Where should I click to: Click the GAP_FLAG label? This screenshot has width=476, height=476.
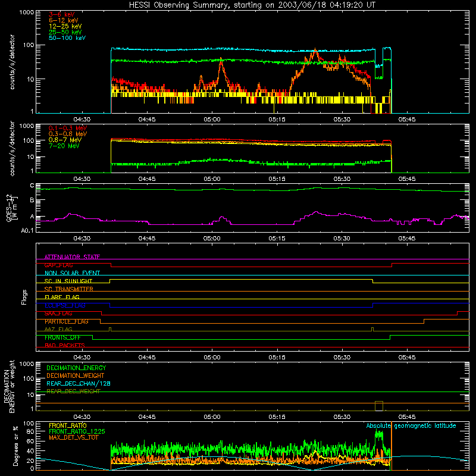point(58,265)
